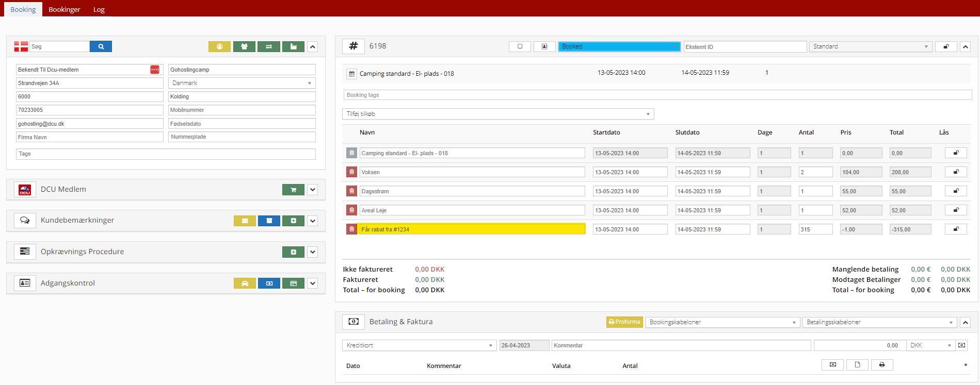The image size is (980, 385).
Task: Toggle the lock on the Dagsstrøm row
Action: (x=956, y=191)
